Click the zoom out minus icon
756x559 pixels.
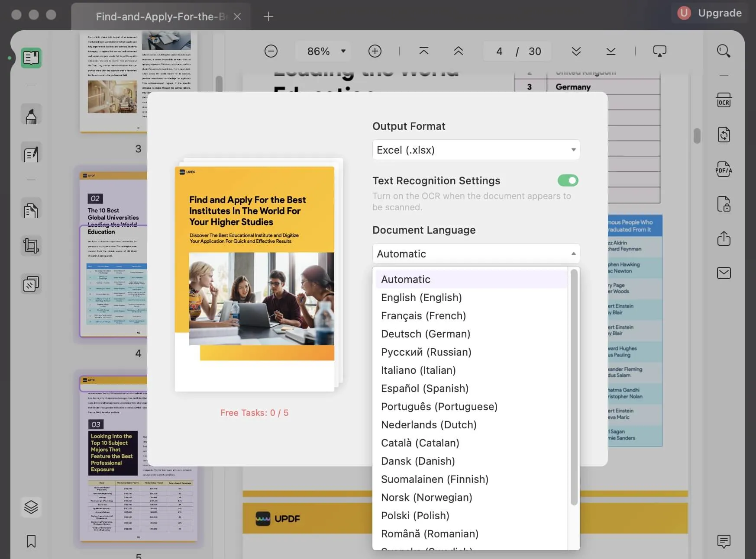(271, 51)
